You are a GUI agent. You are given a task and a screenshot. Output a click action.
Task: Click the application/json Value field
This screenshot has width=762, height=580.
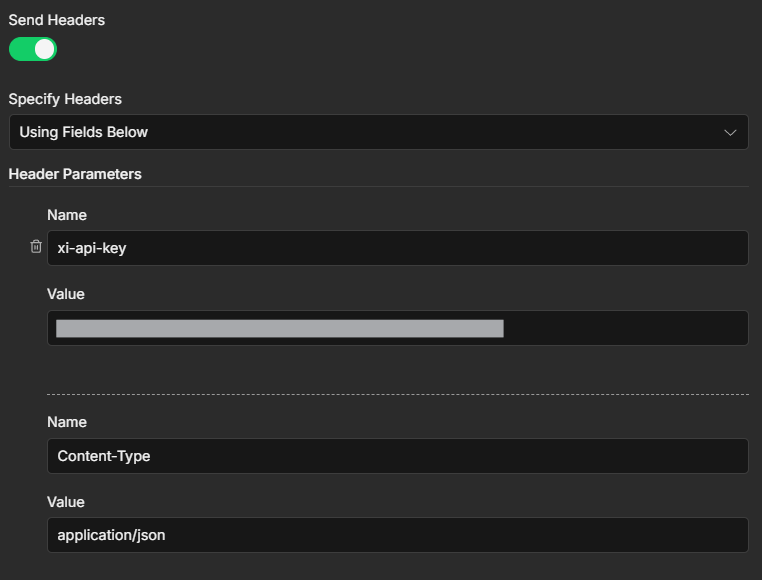tap(397, 535)
